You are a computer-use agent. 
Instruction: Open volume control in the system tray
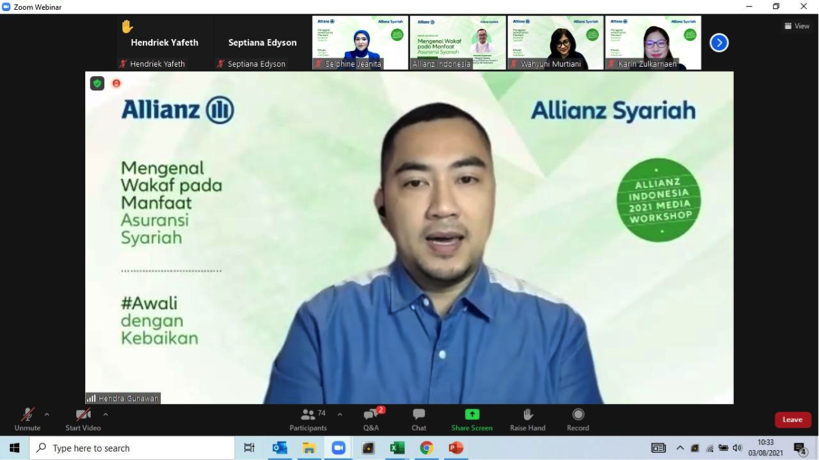(737, 448)
